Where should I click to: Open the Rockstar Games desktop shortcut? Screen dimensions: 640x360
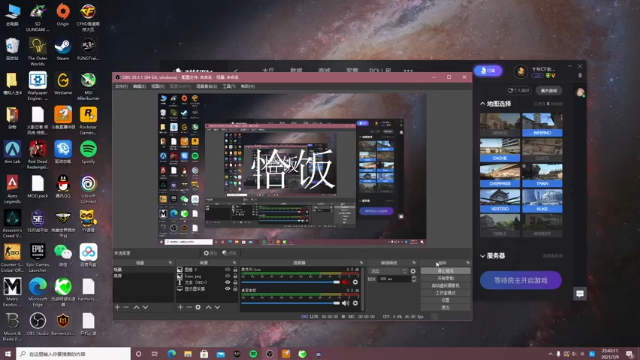click(x=88, y=120)
